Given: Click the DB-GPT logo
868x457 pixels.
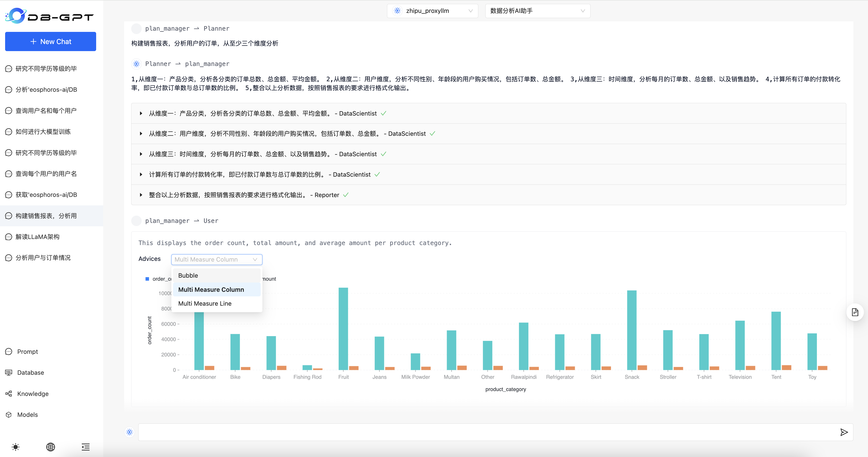Looking at the screenshot, I should [49, 16].
